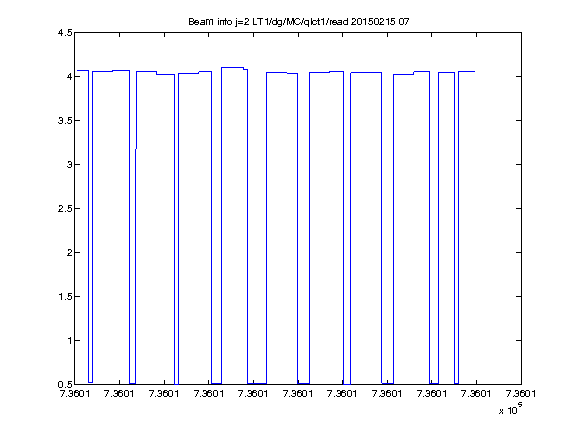The image size is (576, 432).
Task: Click the y-axis tick label 1.5
Action: (x=65, y=296)
